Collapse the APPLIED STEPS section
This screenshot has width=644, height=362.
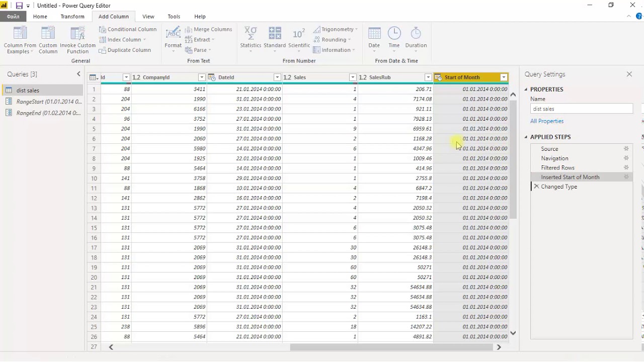tap(526, 137)
